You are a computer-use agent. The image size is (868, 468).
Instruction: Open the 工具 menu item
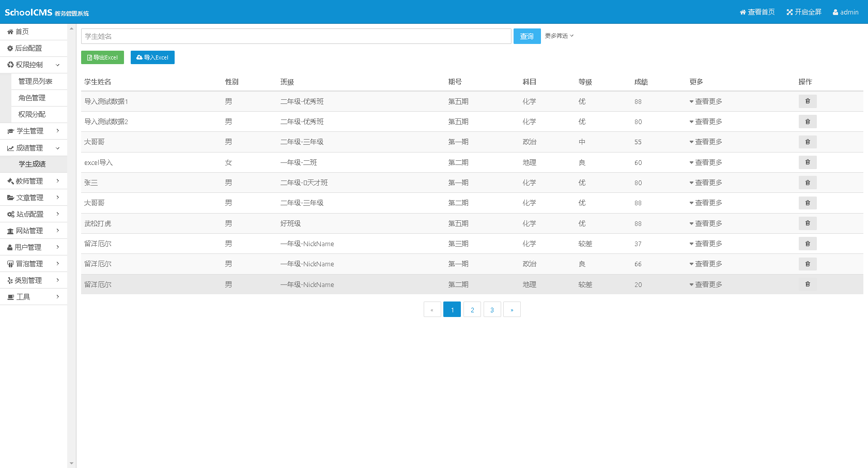[24, 296]
